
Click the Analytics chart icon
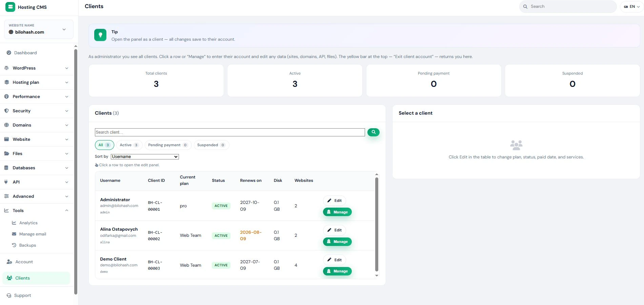click(x=14, y=223)
